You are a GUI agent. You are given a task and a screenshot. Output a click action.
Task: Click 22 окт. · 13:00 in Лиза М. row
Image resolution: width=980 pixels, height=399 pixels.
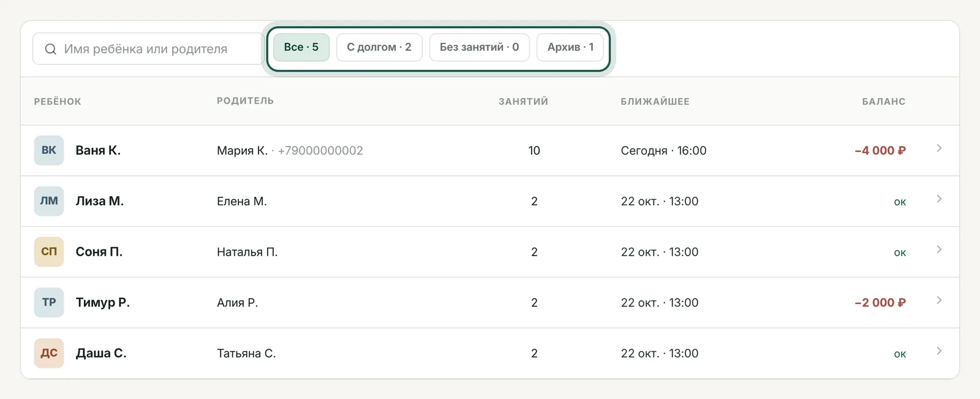click(x=660, y=202)
